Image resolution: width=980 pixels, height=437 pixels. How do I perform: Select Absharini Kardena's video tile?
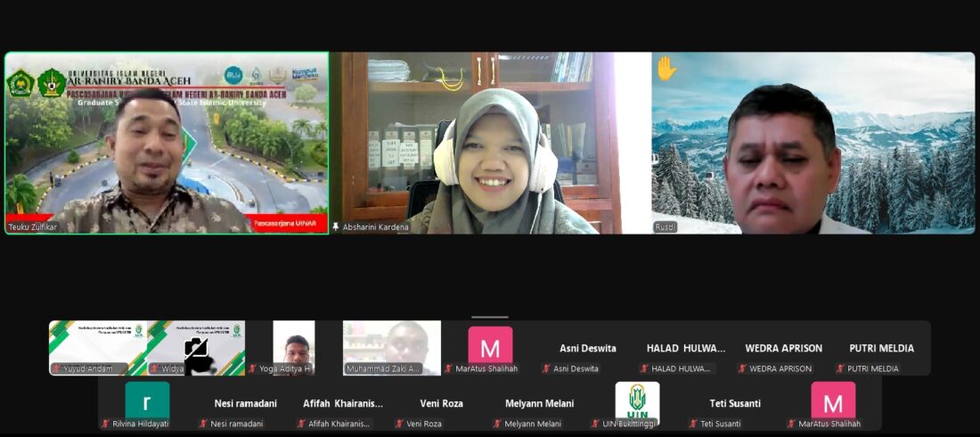[490, 143]
